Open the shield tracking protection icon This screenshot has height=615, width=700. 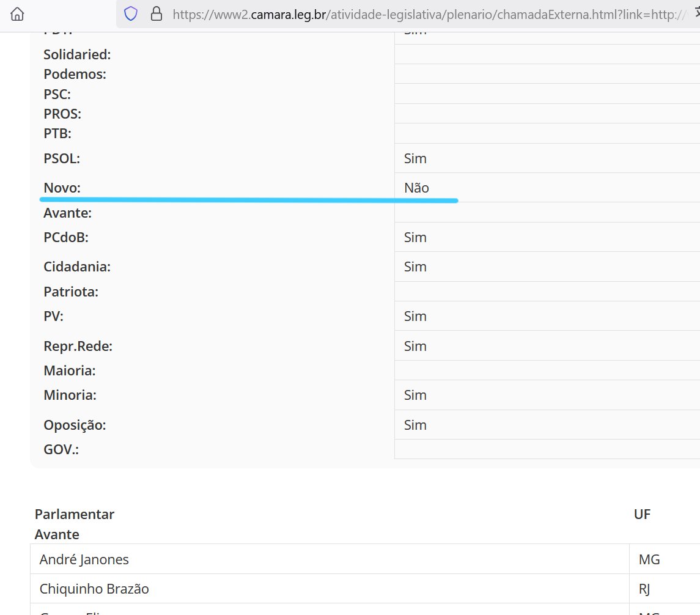coord(130,14)
